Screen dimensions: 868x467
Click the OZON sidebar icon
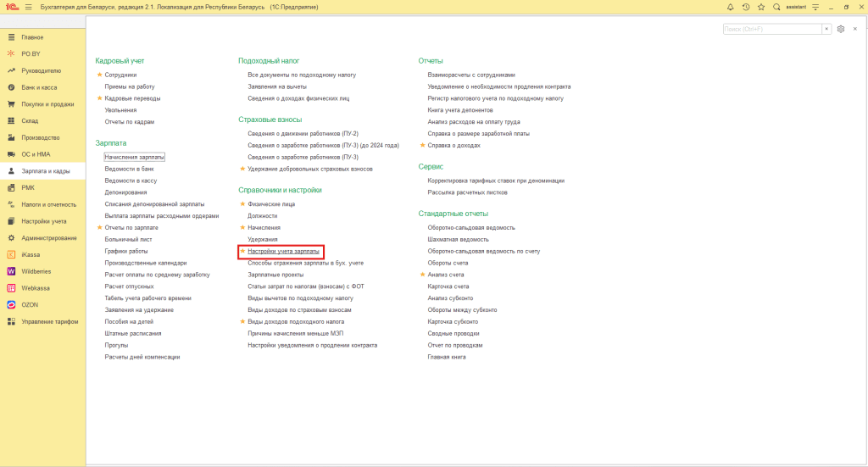[11, 305]
